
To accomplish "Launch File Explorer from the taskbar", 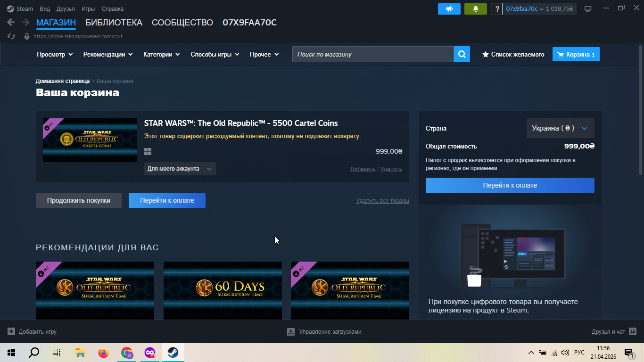I will (x=80, y=352).
